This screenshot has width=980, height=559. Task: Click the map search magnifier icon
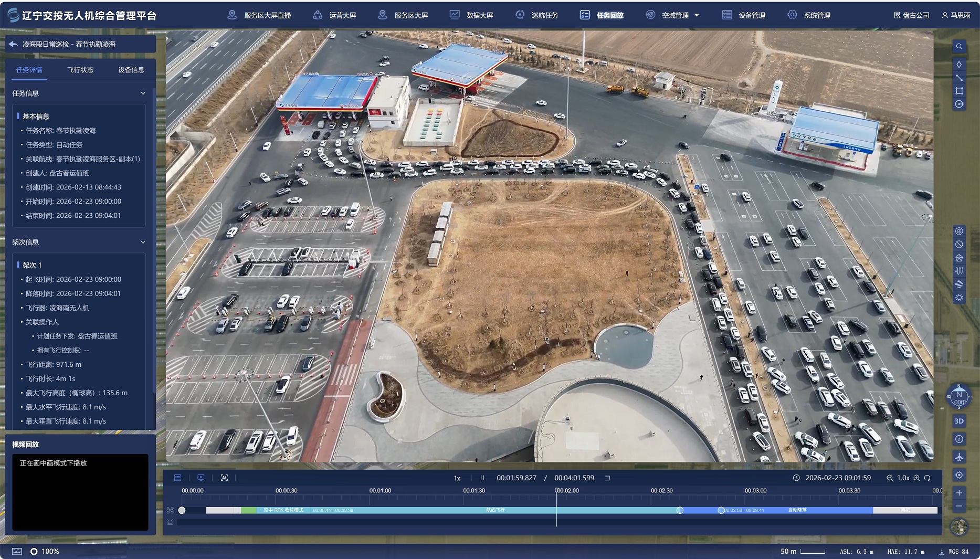coord(958,46)
